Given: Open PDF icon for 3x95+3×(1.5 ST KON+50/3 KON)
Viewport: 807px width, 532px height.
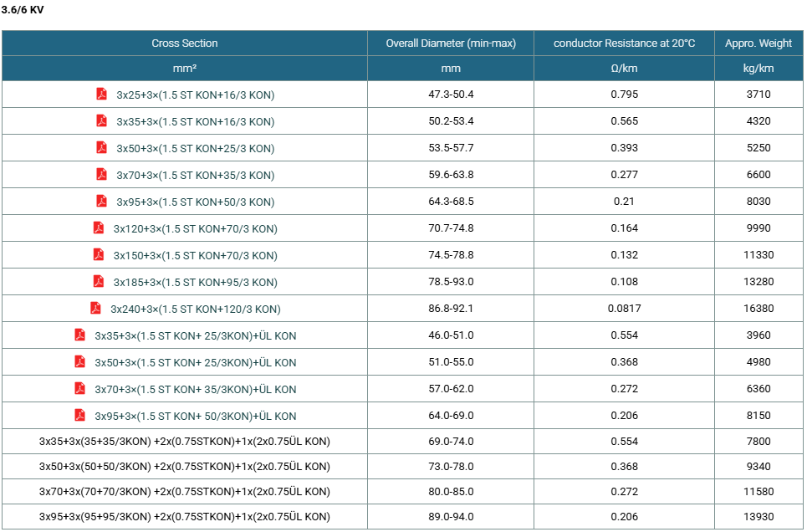Looking at the screenshot, I should click(x=101, y=201).
